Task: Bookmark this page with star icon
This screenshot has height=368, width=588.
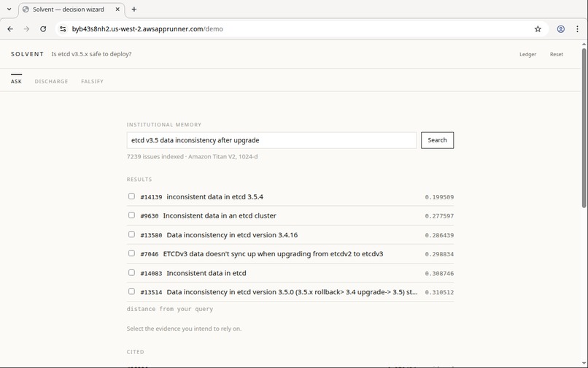Action: [x=538, y=29]
